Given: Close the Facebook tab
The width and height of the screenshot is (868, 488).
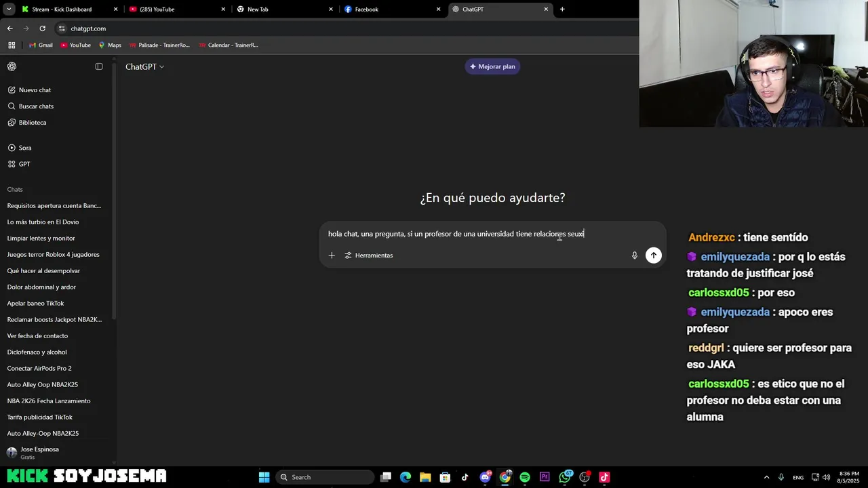Looking at the screenshot, I should (439, 9).
